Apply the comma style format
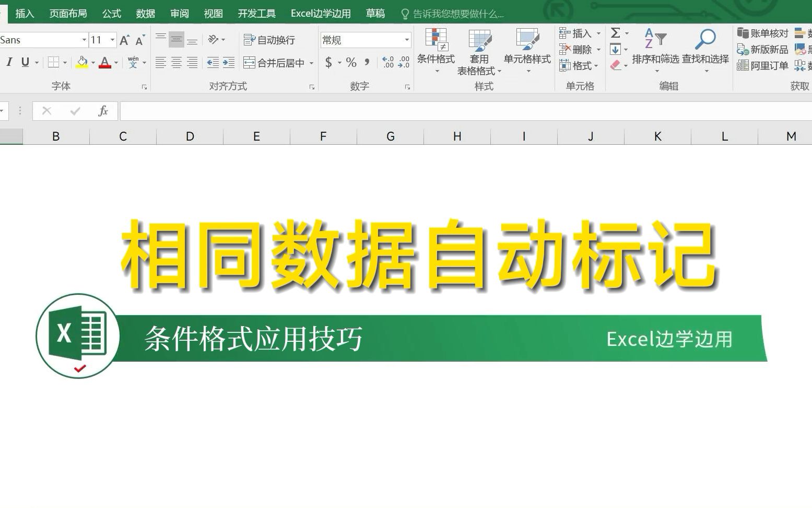 (367, 63)
